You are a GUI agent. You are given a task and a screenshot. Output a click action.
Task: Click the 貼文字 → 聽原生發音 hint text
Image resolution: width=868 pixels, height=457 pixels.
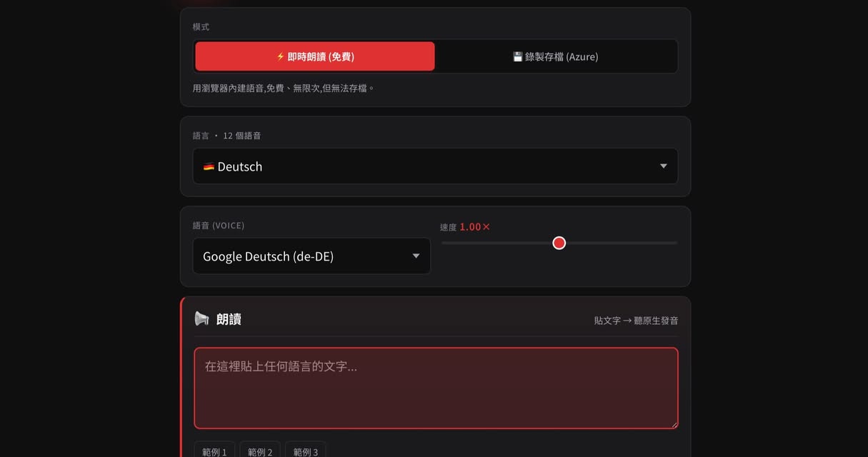(x=636, y=321)
